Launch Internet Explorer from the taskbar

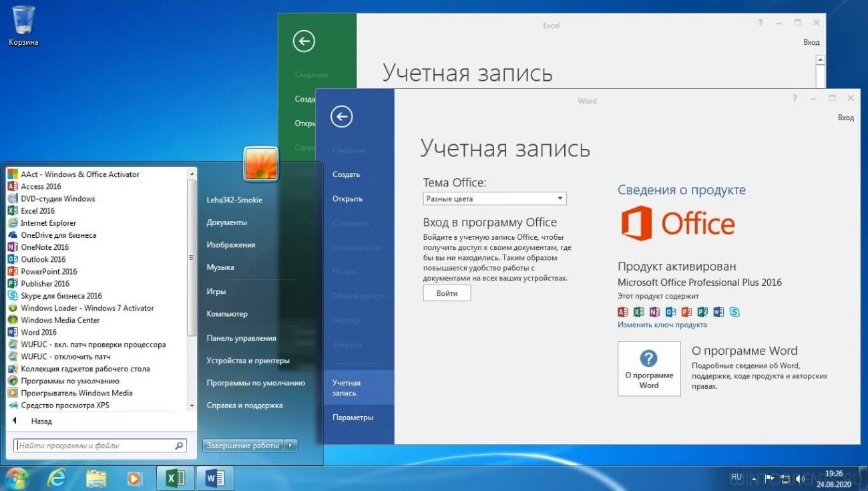tap(57, 478)
